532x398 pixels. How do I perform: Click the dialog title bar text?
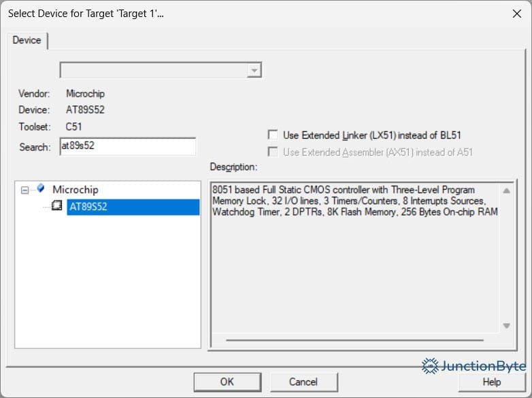[x=86, y=13]
